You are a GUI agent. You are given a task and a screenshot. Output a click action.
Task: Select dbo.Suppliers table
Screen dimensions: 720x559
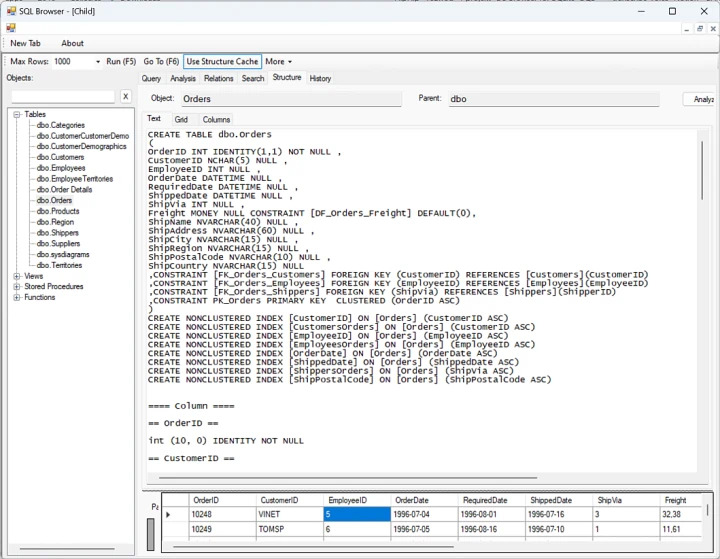[58, 243]
